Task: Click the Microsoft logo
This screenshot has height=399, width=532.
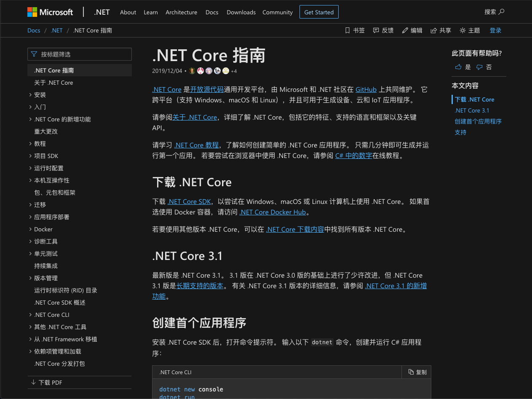Action: [x=50, y=12]
